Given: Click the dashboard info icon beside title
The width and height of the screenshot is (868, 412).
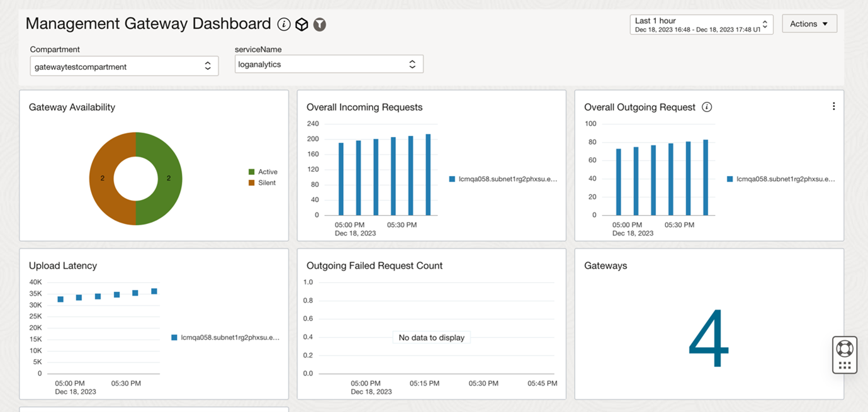Looking at the screenshot, I should coord(284,25).
